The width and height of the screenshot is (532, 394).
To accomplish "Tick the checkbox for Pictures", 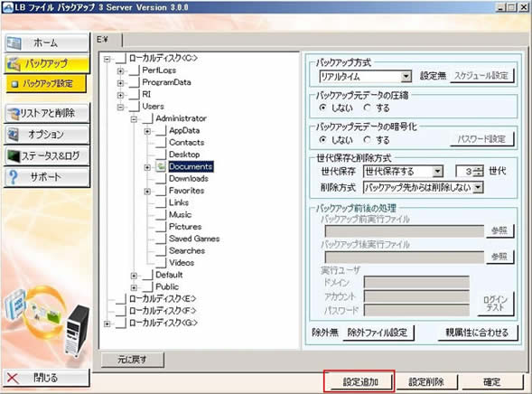I will [161, 227].
